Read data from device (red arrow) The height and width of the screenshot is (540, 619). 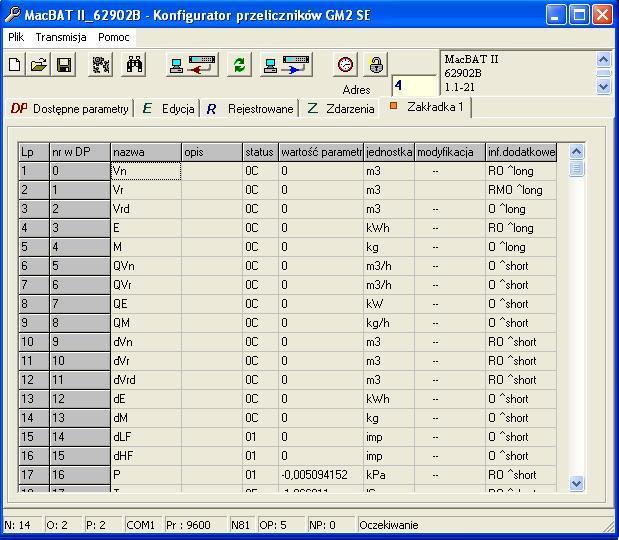coord(192,64)
